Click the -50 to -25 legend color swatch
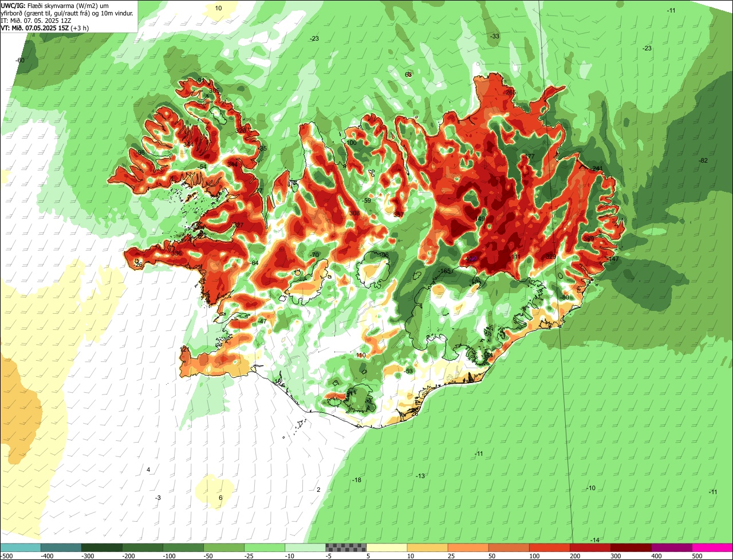Image resolution: width=733 pixels, height=560 pixels. (224, 547)
